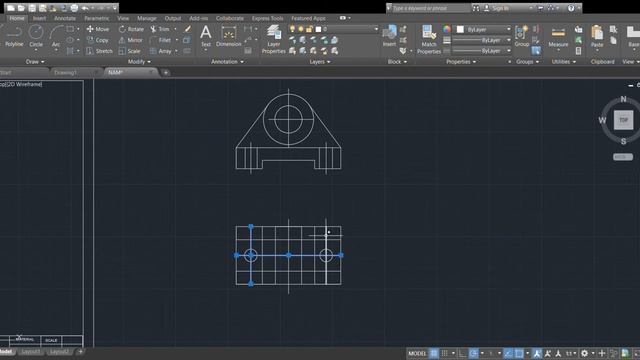640x360 pixels.
Task: Click the keyword search input field
Action: click(431, 8)
